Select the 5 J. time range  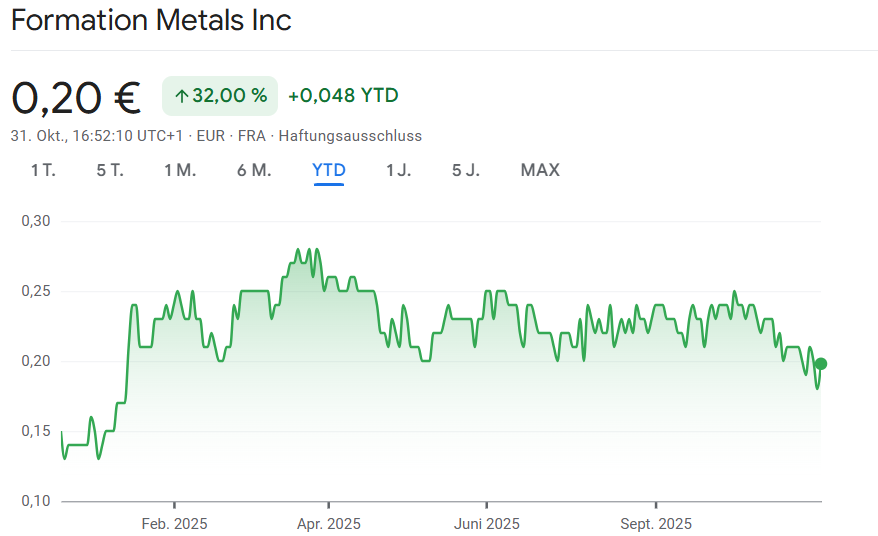(466, 170)
